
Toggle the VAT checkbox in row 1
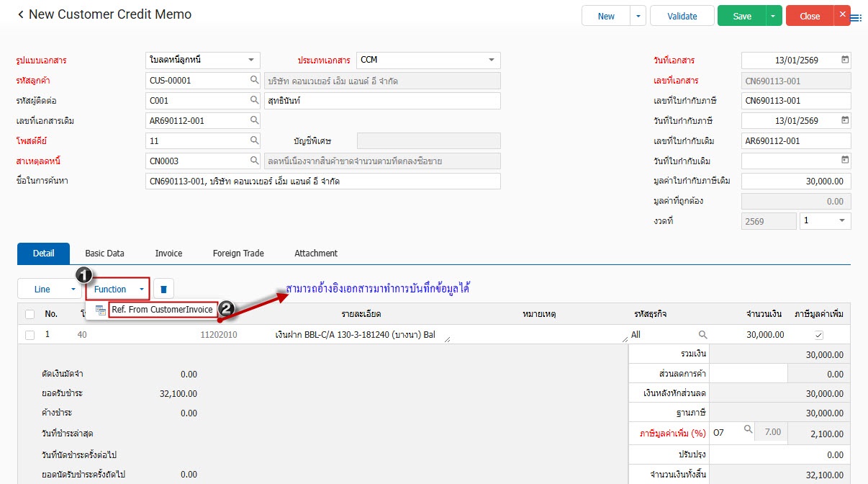818,335
